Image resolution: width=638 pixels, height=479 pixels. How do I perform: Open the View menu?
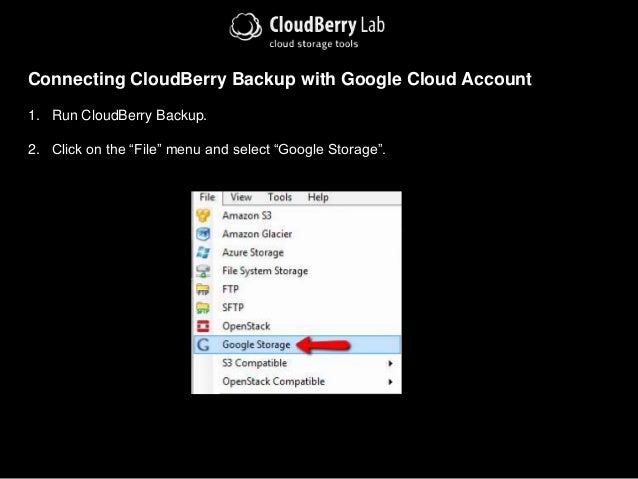[x=241, y=197]
